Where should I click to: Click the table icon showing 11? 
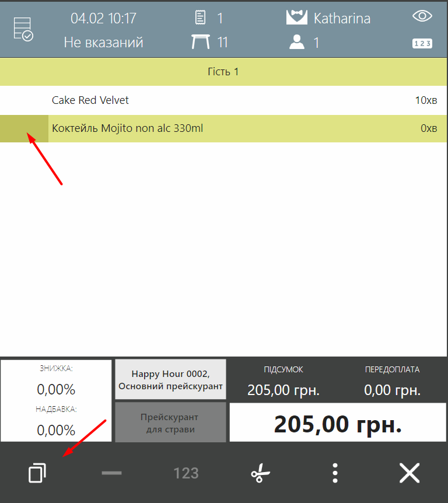pyautogui.click(x=200, y=42)
